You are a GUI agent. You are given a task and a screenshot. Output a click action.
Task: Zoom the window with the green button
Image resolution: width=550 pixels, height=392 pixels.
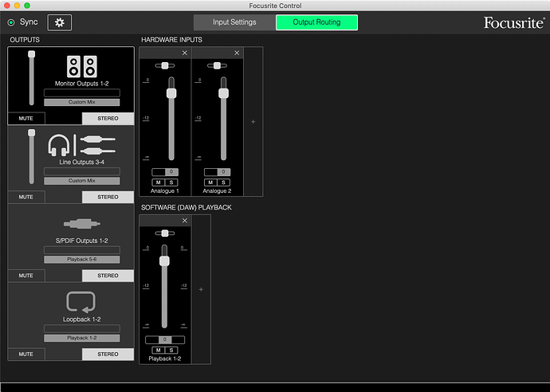pos(27,6)
